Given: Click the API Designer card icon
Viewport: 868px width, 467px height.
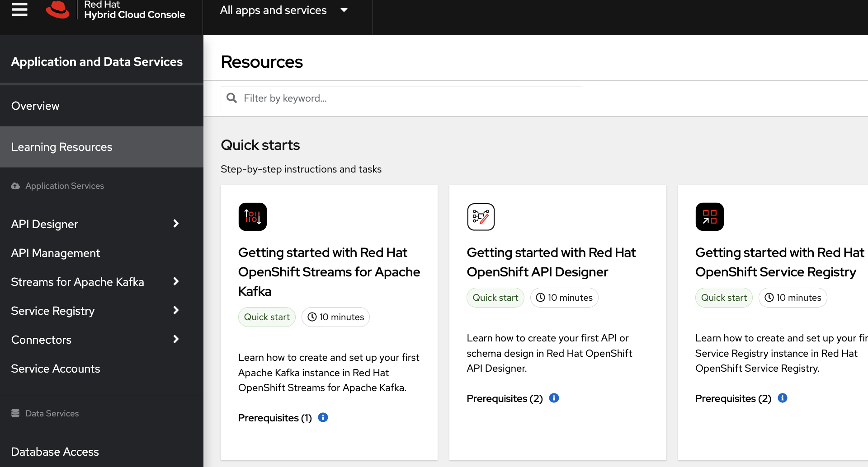Looking at the screenshot, I should point(481,217).
